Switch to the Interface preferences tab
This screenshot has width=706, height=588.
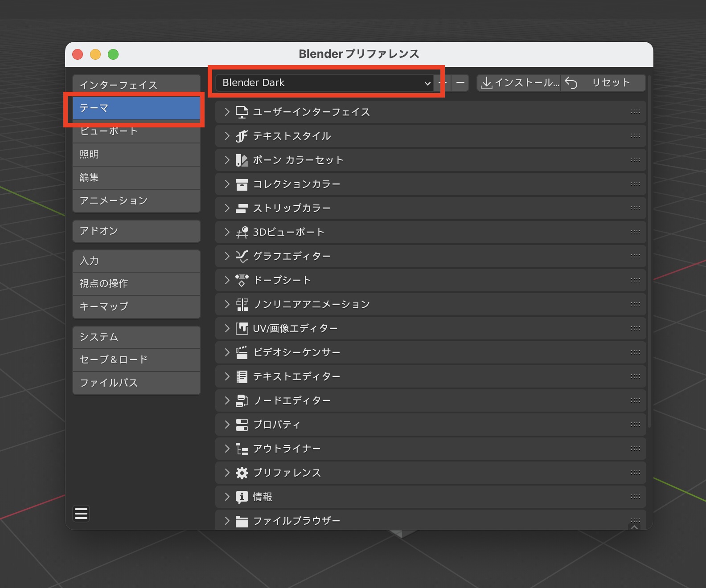point(136,85)
